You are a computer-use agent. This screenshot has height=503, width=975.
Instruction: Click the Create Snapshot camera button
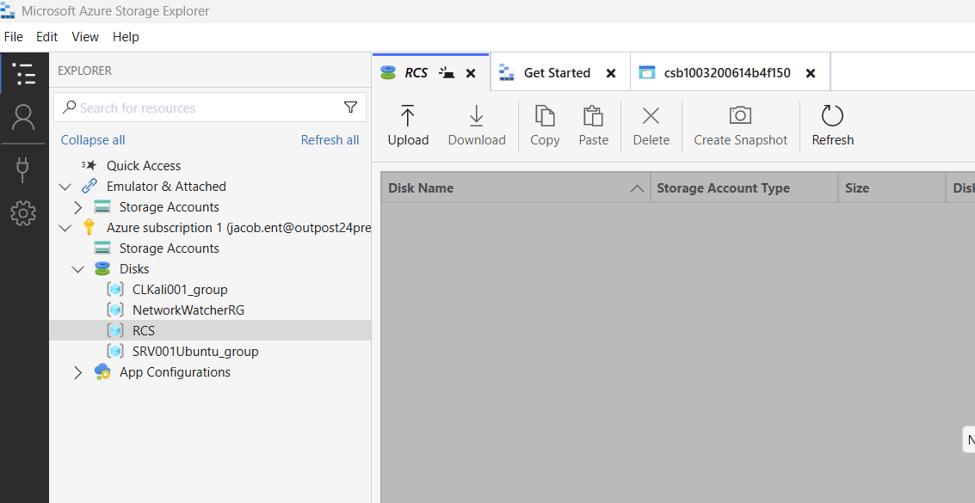pos(741,126)
